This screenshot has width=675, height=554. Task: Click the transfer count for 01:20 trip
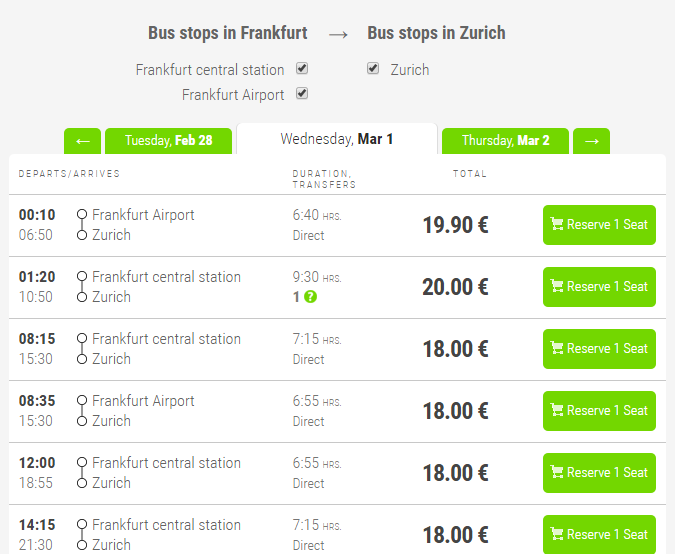296,297
